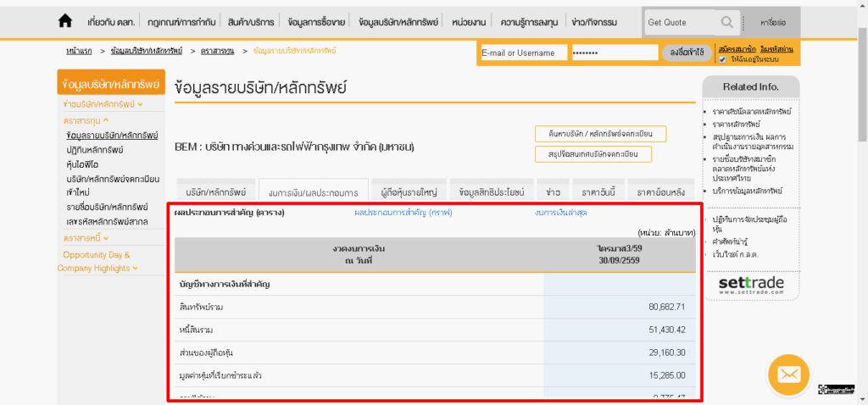Open the settrade logo link
This screenshot has width=868, height=405.
[751, 286]
